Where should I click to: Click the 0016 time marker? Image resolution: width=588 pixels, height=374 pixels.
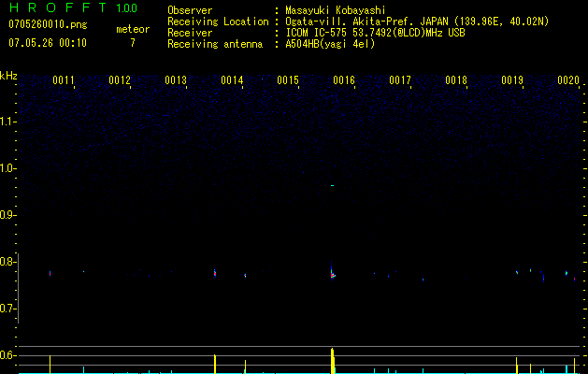[344, 79]
